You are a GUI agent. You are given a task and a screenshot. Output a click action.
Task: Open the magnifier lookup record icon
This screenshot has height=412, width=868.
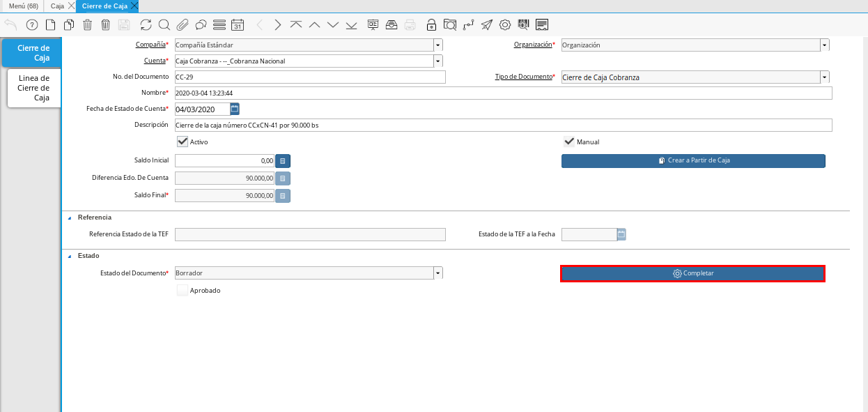point(164,25)
